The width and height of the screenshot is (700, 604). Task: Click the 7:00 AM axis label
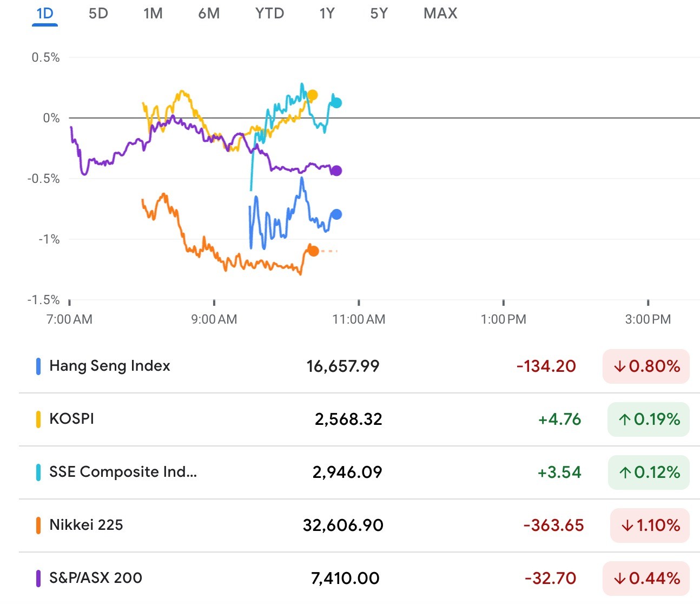(x=70, y=319)
